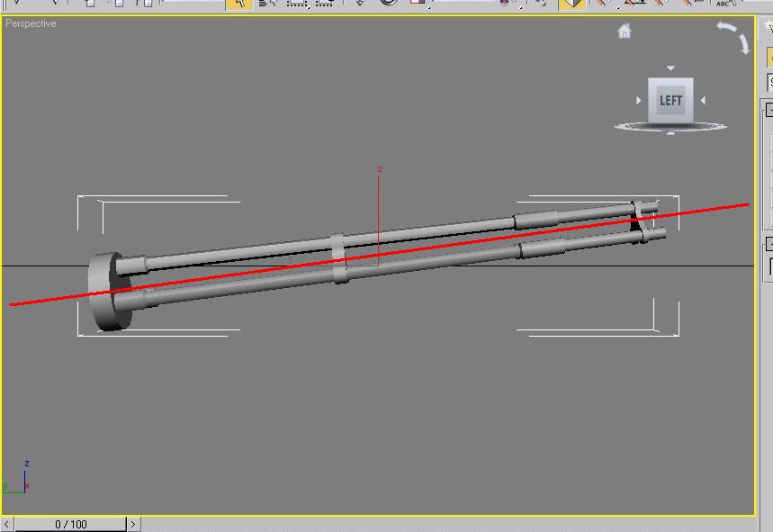Click the middle clamp on the tripod legs
The height and width of the screenshot is (532, 773).
[x=339, y=259]
